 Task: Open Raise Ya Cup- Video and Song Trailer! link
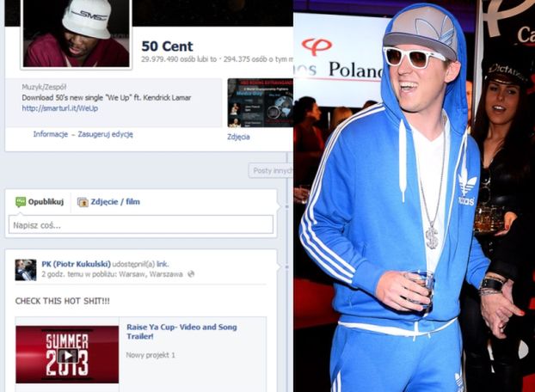click(x=181, y=331)
